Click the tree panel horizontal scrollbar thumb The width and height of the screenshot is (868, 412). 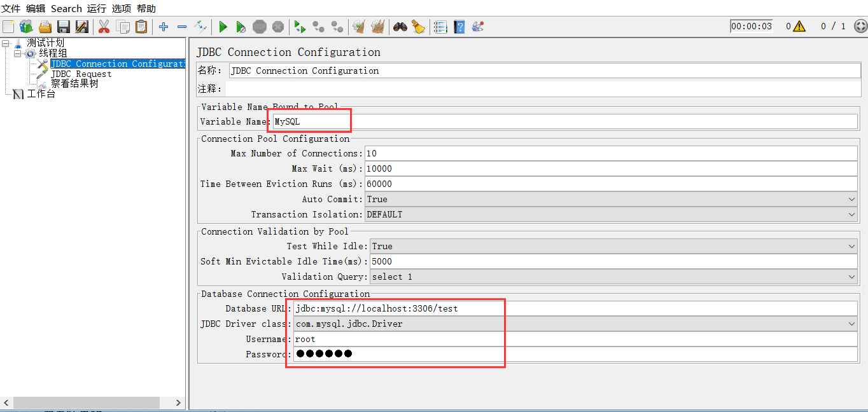(x=86, y=403)
